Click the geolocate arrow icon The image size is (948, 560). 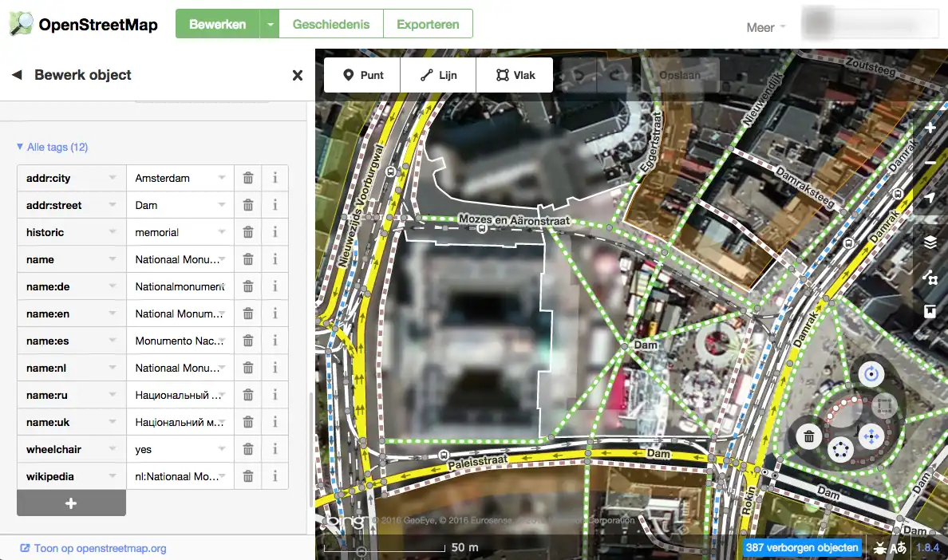[930, 199]
